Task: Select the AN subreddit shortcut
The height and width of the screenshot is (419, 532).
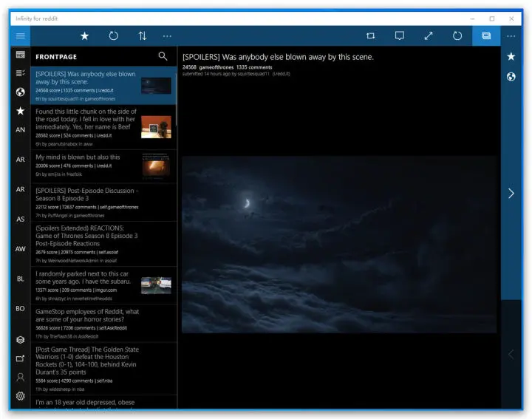Action: (21, 129)
